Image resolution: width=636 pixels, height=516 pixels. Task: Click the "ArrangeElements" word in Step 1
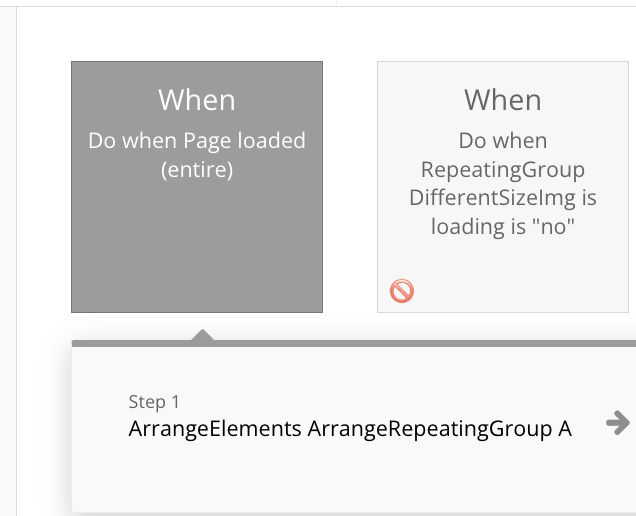(x=215, y=429)
